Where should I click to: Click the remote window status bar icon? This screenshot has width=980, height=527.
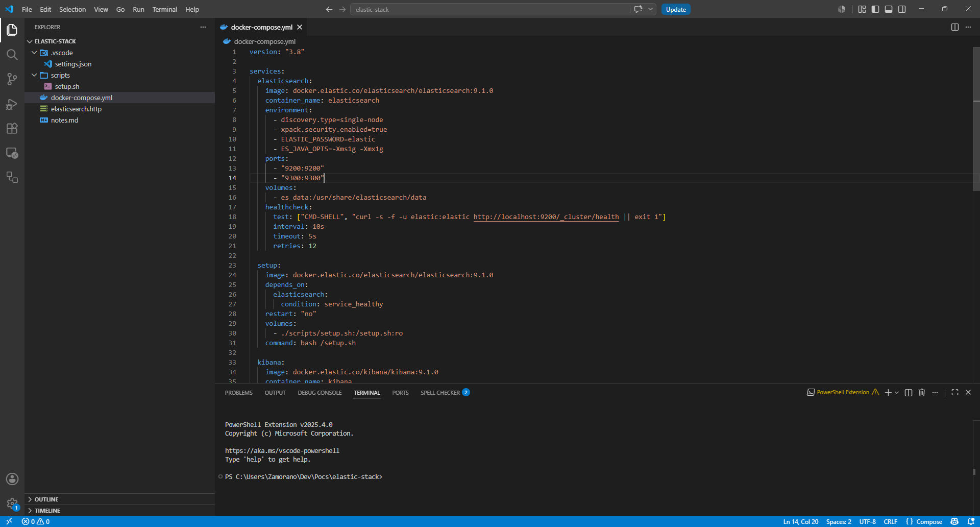tap(9, 521)
